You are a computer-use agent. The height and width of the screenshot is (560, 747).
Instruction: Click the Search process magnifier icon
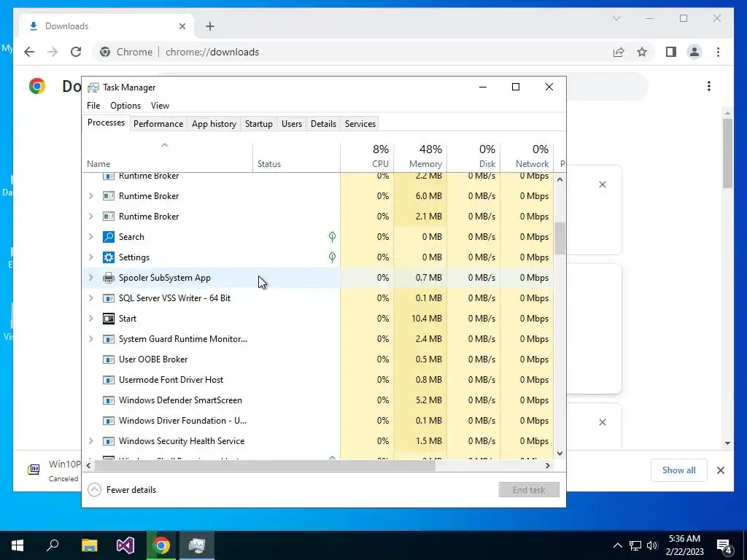109,237
